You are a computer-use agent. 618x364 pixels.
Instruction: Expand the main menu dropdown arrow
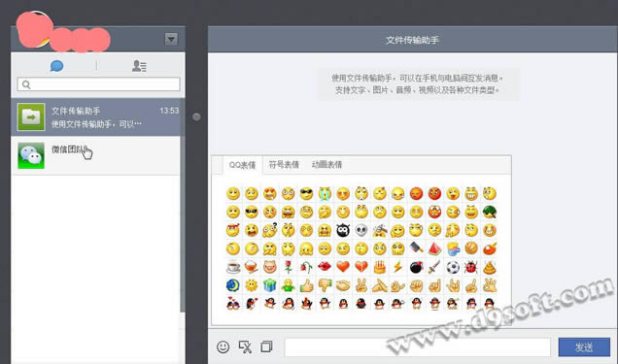pos(171,39)
